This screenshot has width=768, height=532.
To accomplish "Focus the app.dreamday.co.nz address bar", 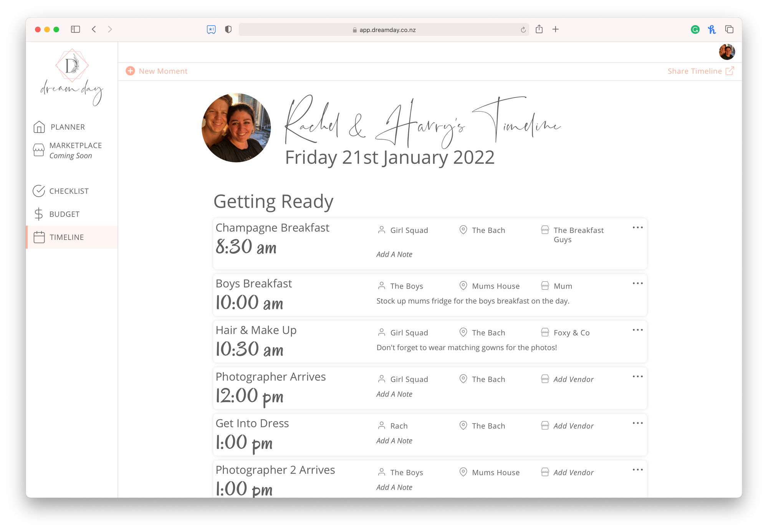I will pos(384,30).
